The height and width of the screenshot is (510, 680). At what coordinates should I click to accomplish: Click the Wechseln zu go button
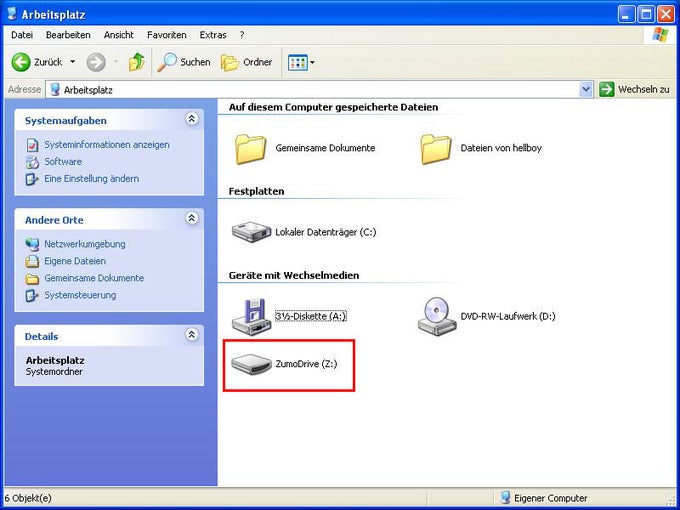[634, 90]
